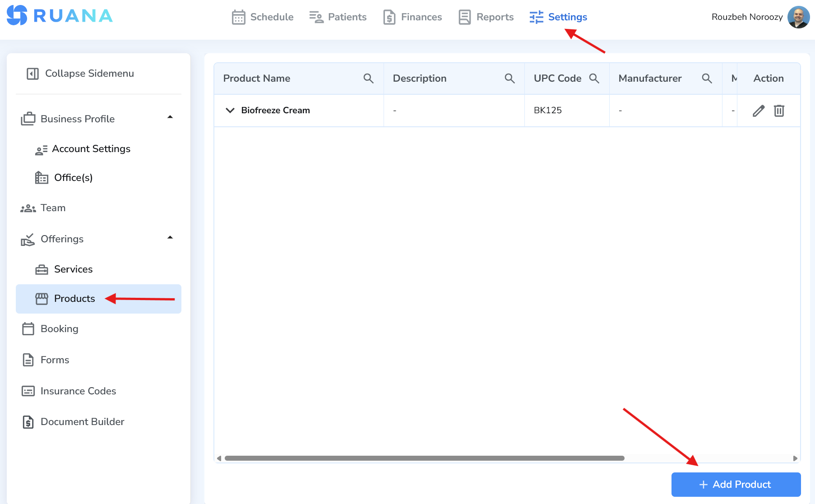Click the horizontal scrollbar of the products table
Screen dimensions: 815x504
click(424, 458)
